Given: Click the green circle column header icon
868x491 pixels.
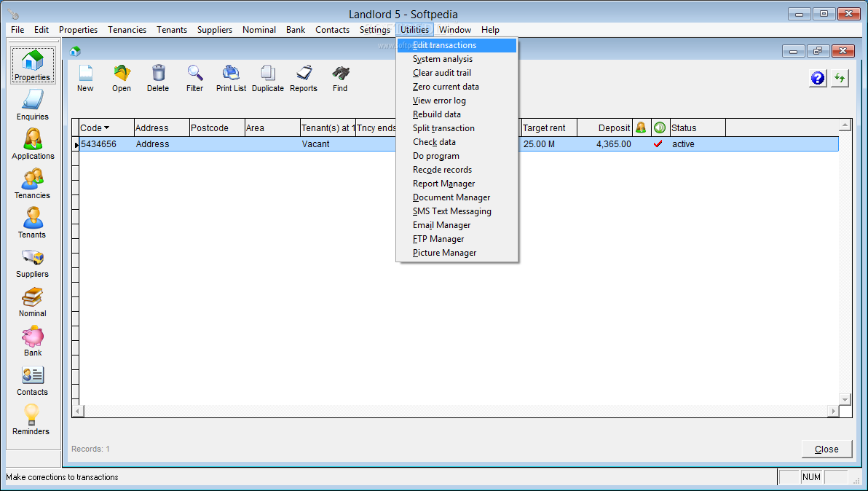Looking at the screenshot, I should (x=660, y=128).
